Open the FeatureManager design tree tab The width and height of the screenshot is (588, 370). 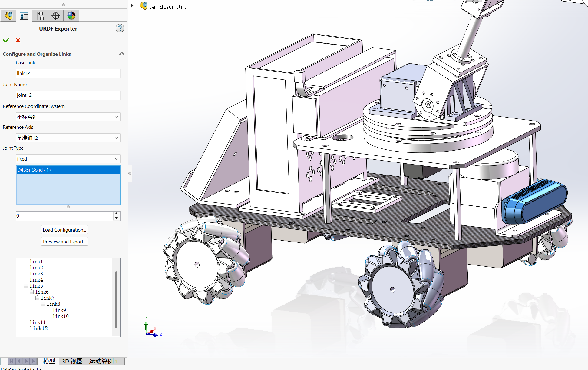[8, 15]
